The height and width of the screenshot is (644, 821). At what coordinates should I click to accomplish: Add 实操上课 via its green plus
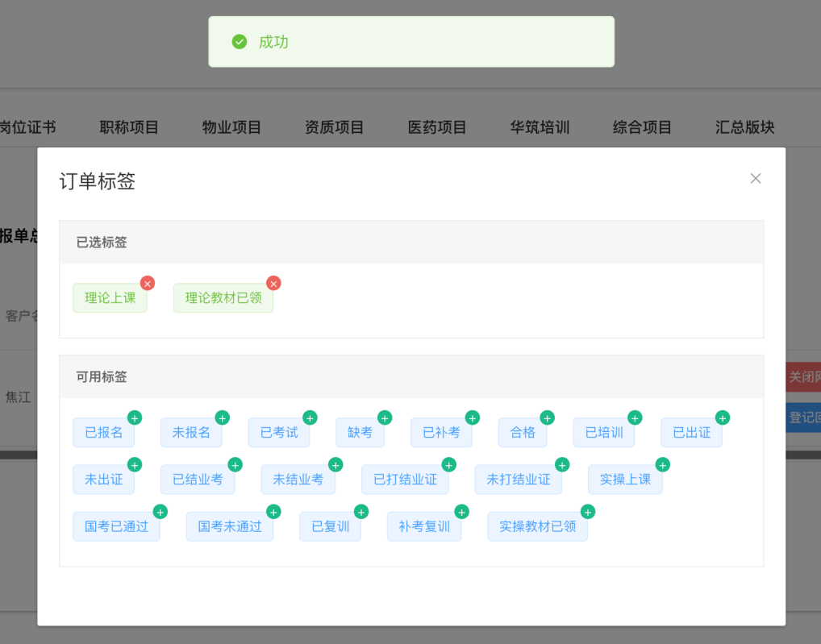tap(662, 464)
